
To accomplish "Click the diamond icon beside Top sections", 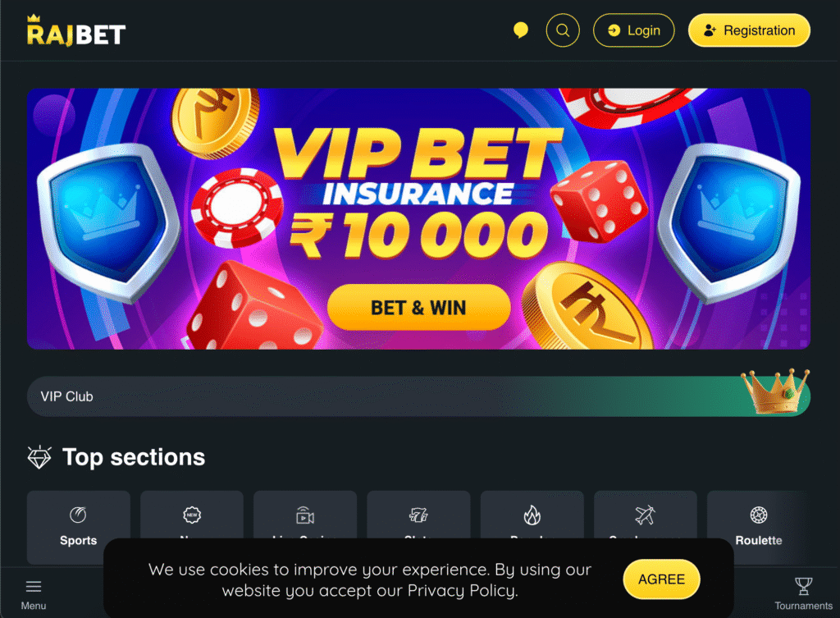I will [x=39, y=457].
